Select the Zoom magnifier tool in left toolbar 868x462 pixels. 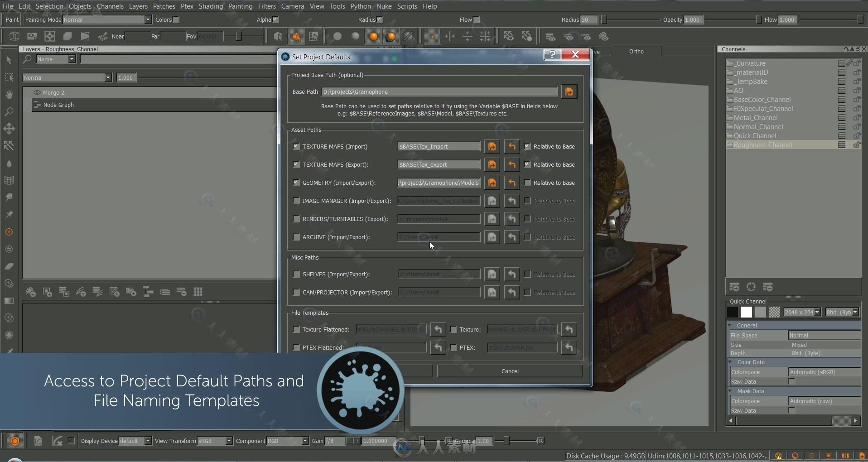tap(9, 111)
